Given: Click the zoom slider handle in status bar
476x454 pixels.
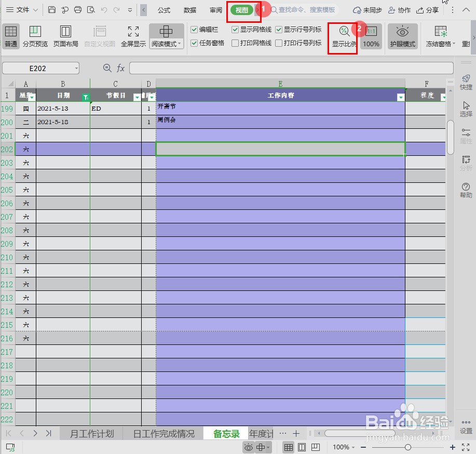Looking at the screenshot, I should coord(407,447).
